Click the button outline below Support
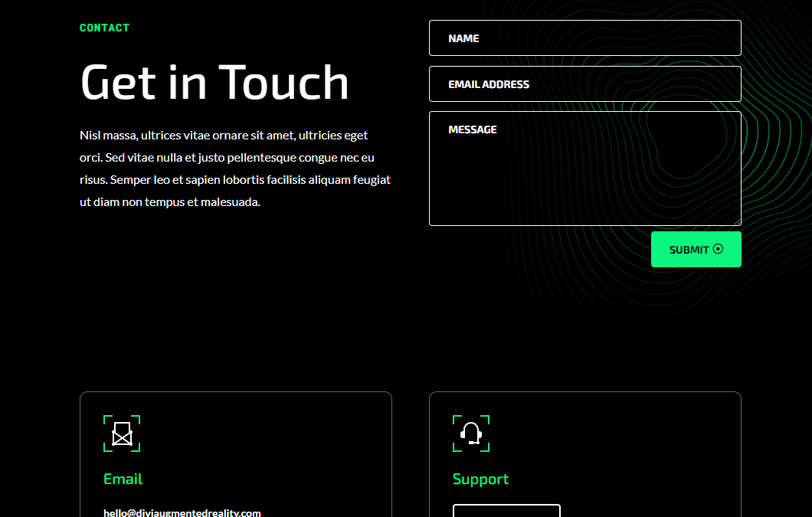This screenshot has height=517, width=812. tap(506, 512)
